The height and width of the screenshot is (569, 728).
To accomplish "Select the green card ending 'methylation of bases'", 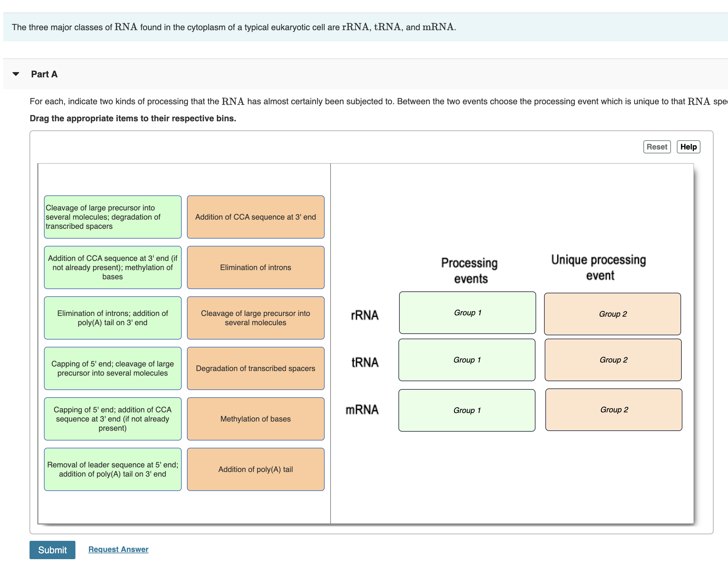I will click(x=113, y=267).
